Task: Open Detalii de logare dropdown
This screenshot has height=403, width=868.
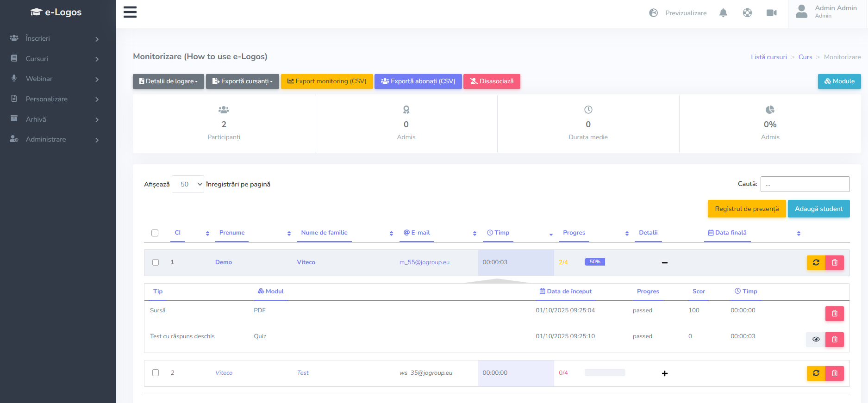Action: (x=169, y=81)
